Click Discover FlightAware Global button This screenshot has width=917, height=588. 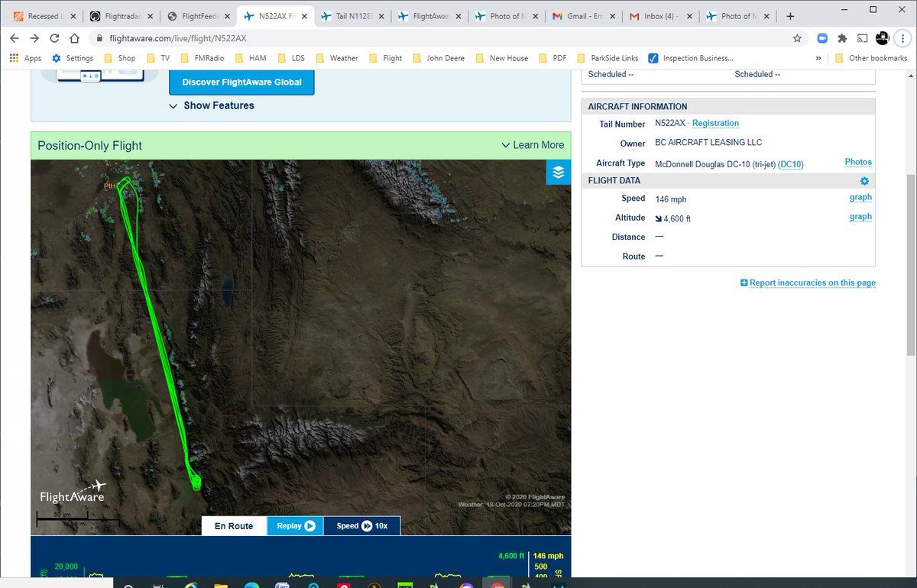(x=241, y=82)
